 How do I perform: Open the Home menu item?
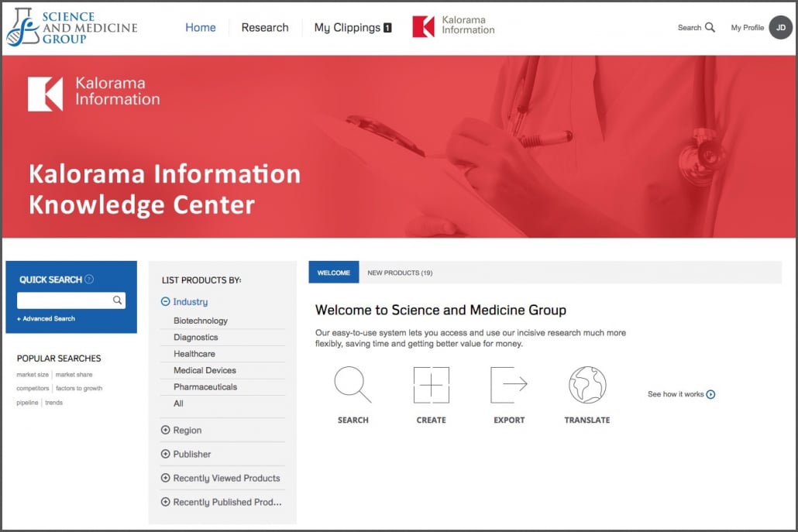(x=201, y=27)
